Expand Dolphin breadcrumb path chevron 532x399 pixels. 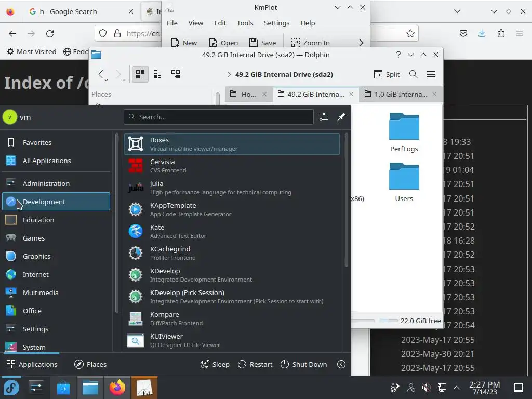[229, 74]
